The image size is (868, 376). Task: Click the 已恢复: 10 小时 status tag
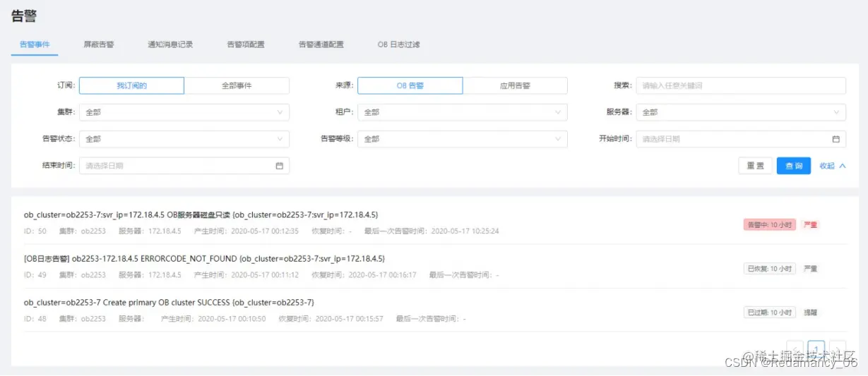pos(770,269)
